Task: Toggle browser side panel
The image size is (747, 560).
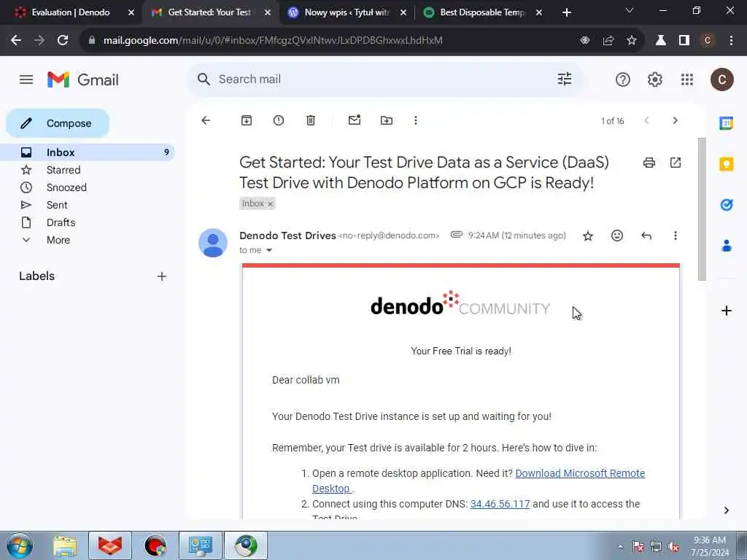Action: click(684, 41)
